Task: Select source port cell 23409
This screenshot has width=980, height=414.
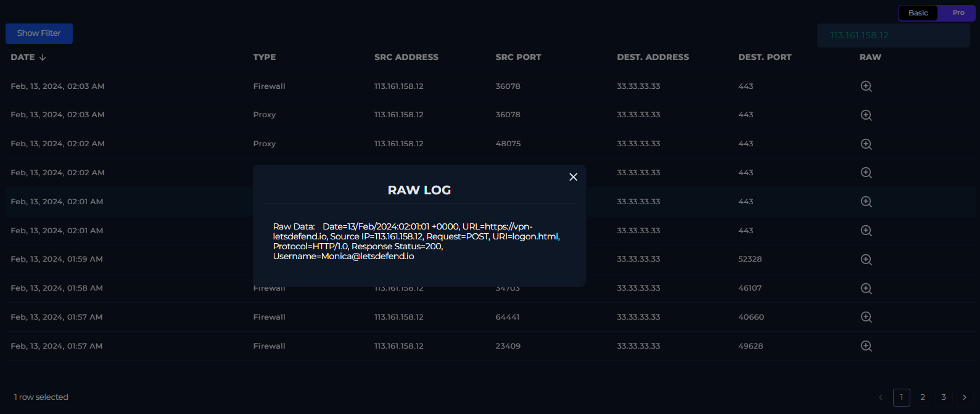Action: pyautogui.click(x=508, y=346)
